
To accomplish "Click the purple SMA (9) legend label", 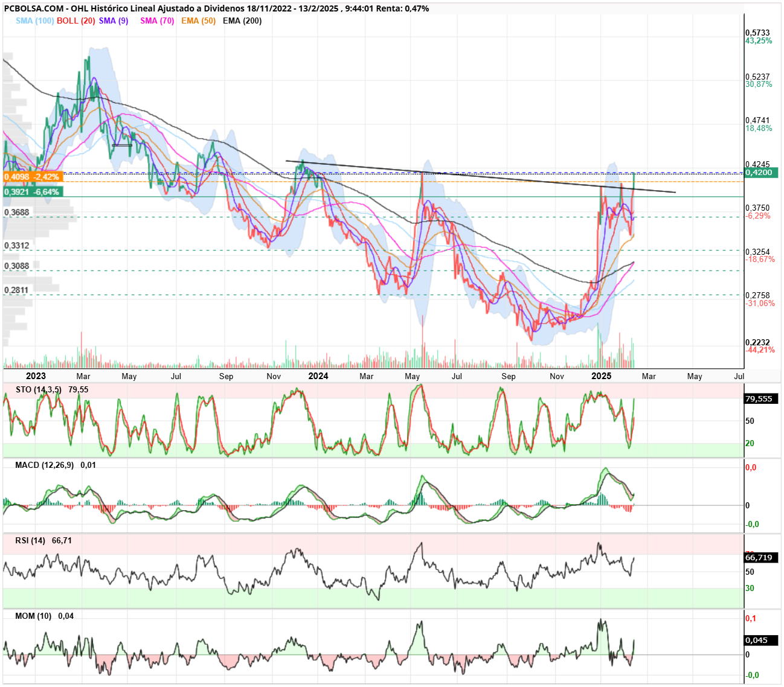I will pyautogui.click(x=114, y=21).
